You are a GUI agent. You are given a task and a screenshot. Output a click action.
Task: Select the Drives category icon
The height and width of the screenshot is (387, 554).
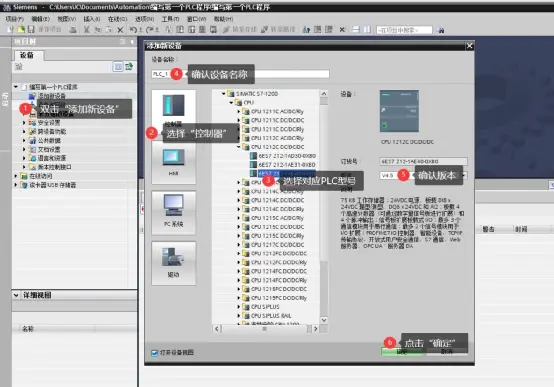tap(173, 263)
